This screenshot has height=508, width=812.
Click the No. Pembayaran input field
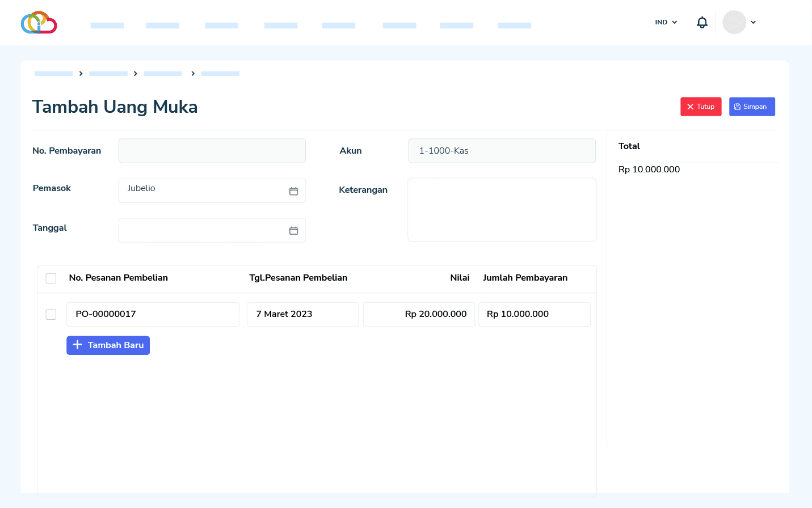tap(212, 151)
